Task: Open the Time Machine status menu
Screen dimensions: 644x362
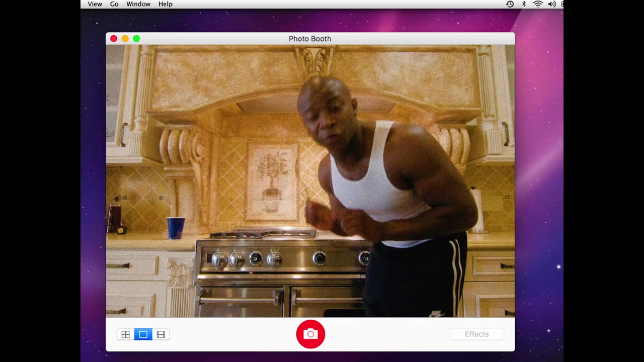Action: pos(510,4)
